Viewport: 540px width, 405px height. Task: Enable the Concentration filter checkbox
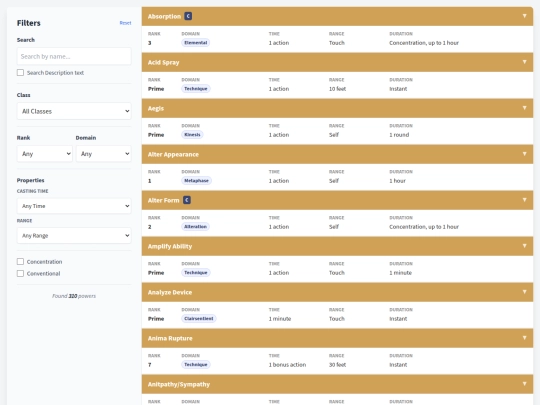point(20,262)
